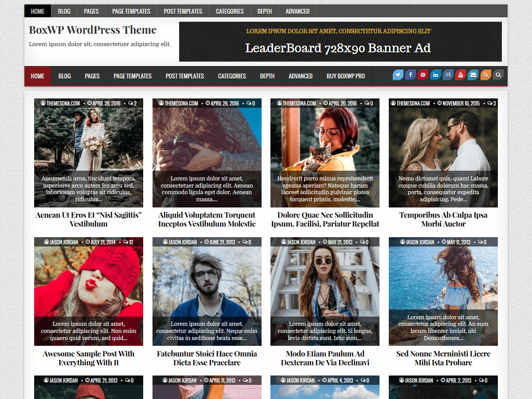Open the email subscription icon

pos(473,75)
